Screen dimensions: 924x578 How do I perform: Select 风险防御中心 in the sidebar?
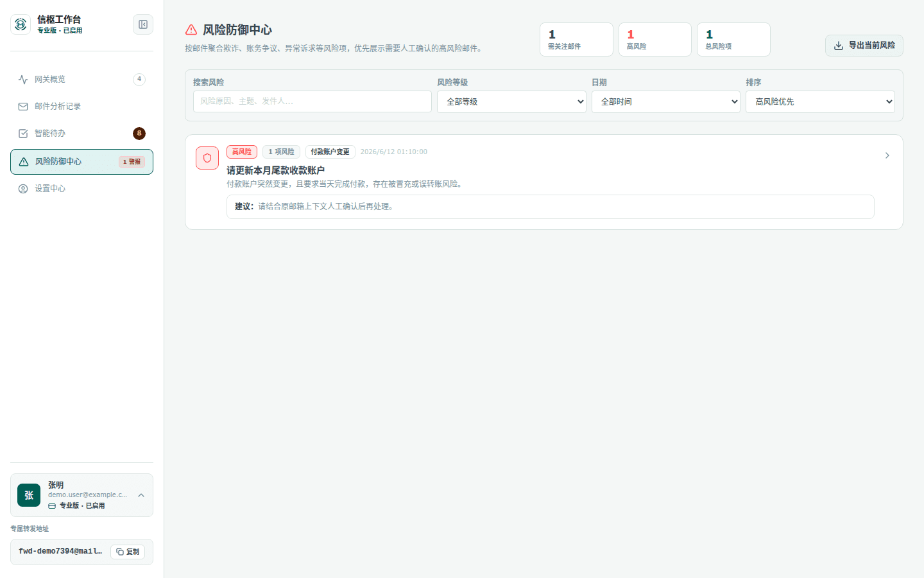(x=81, y=162)
